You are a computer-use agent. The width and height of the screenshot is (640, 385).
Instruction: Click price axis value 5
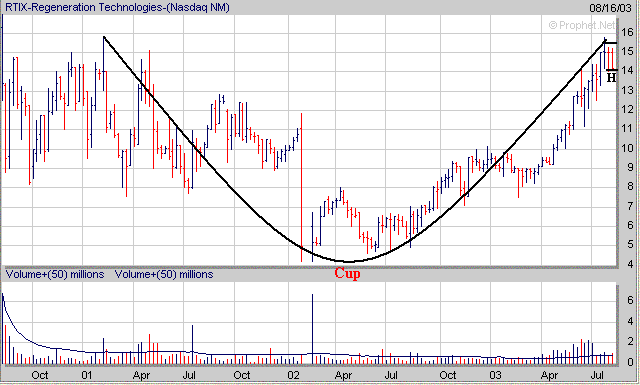[x=630, y=245]
